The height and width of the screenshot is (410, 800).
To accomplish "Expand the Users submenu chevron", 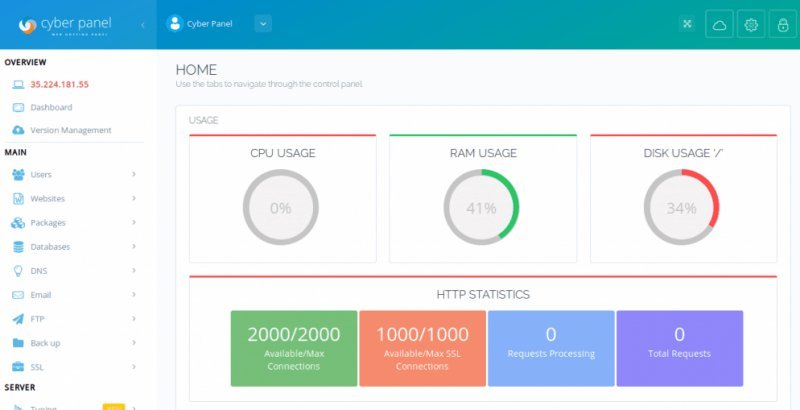I will click(x=134, y=174).
